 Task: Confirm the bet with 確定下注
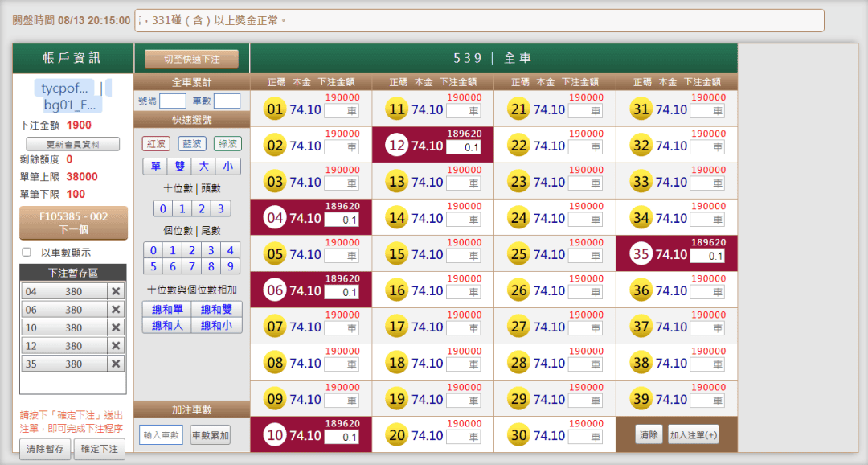click(x=100, y=449)
